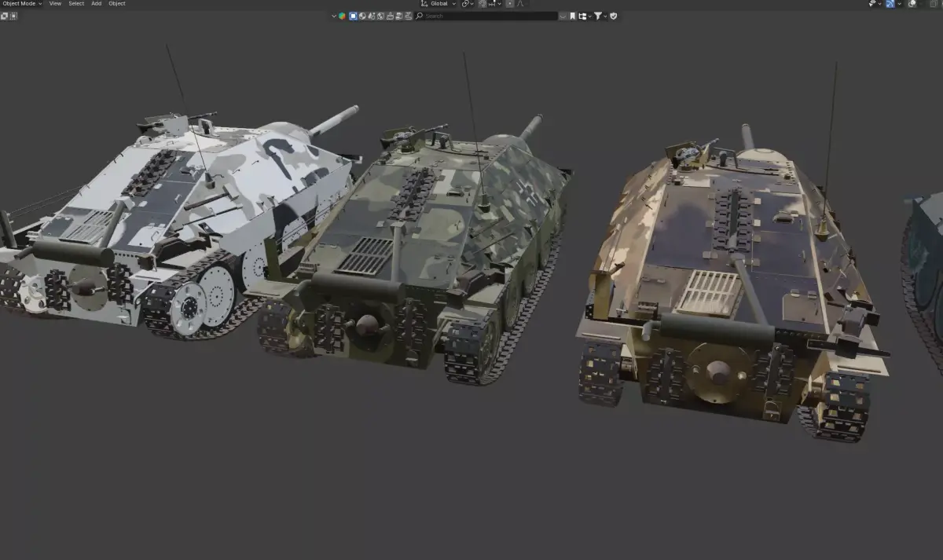This screenshot has height=560, width=943.
Task: Click the world globe filter icon
Action: coord(380,16)
